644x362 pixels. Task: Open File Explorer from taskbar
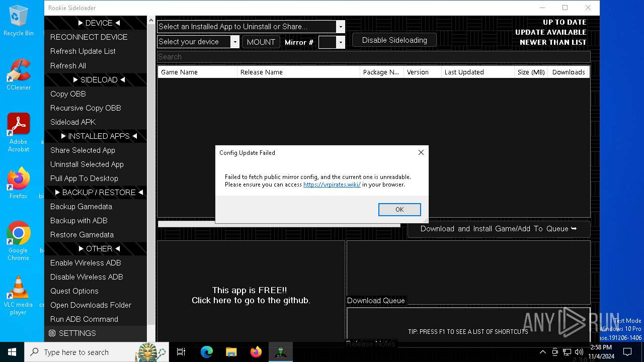[x=231, y=352]
